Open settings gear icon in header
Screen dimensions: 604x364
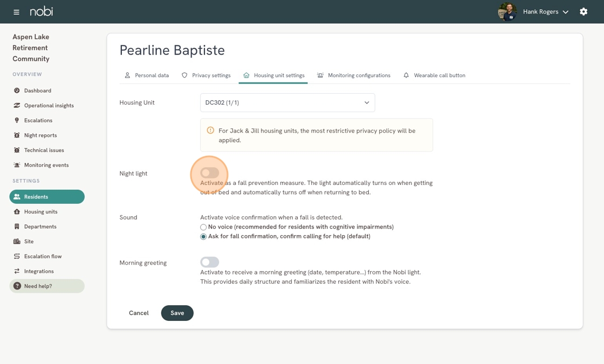point(584,11)
